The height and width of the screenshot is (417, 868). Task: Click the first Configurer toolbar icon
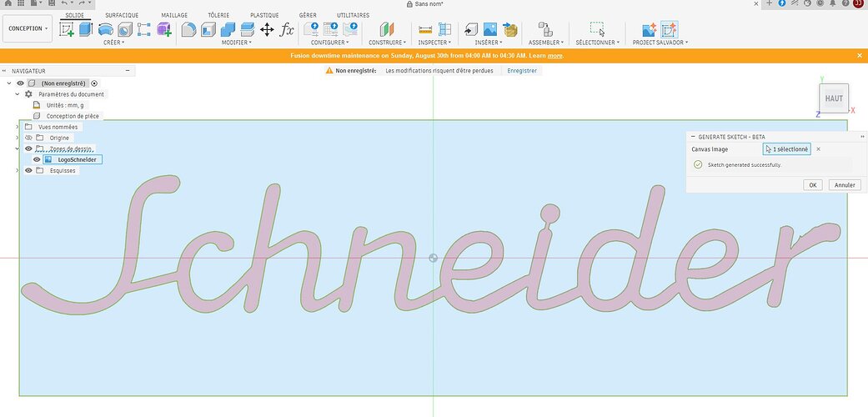[311, 29]
